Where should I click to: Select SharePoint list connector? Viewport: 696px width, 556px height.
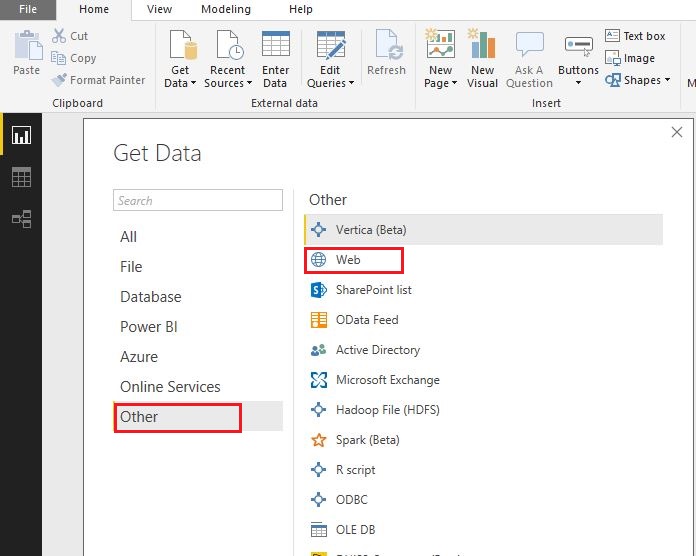point(373,290)
